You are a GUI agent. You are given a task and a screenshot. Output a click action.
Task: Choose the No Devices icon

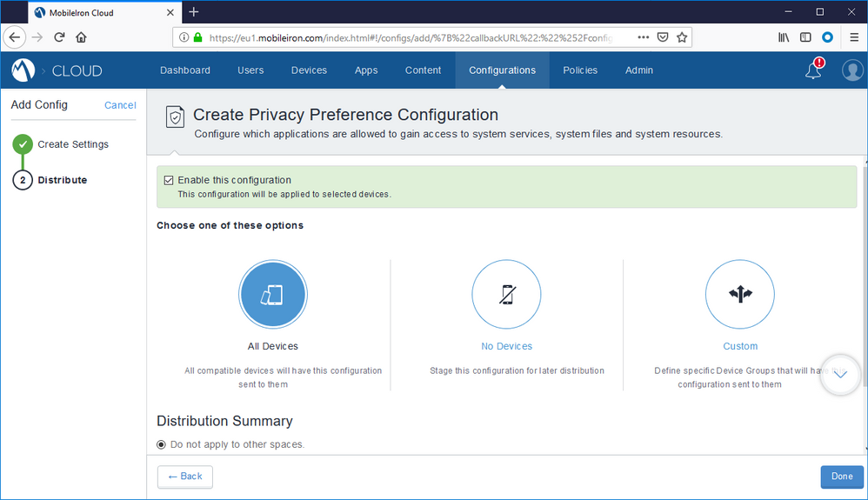tap(506, 295)
